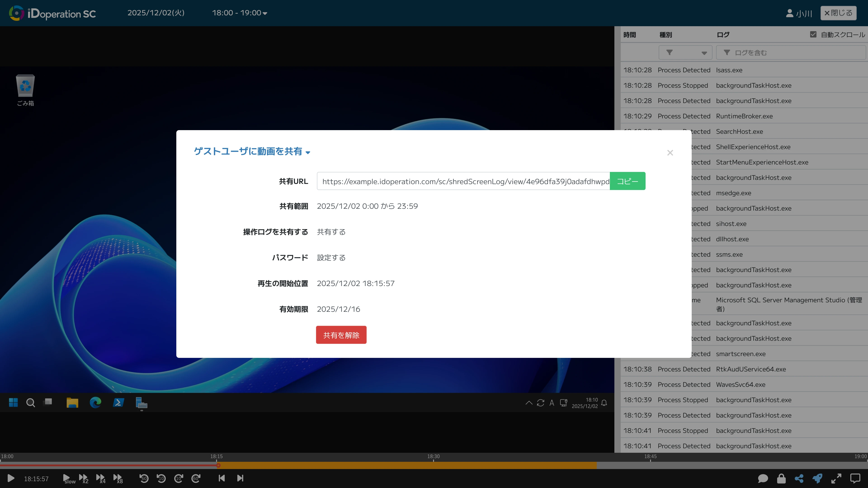Screen dimensions: 868x488
Task: Click the playback position marker on timeline
Action: (218, 465)
